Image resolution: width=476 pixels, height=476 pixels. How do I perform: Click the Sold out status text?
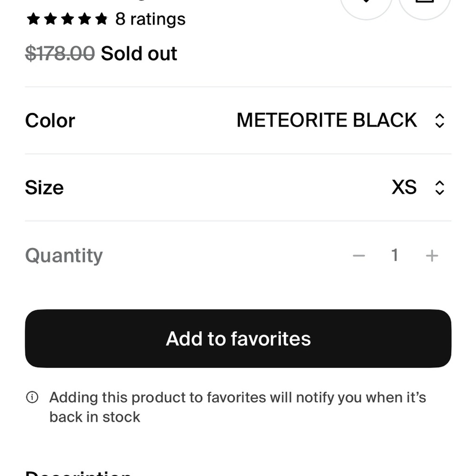click(139, 54)
